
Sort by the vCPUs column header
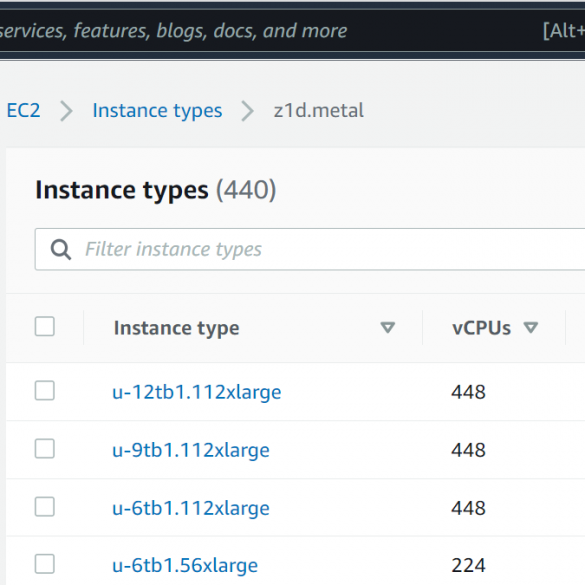(x=481, y=328)
